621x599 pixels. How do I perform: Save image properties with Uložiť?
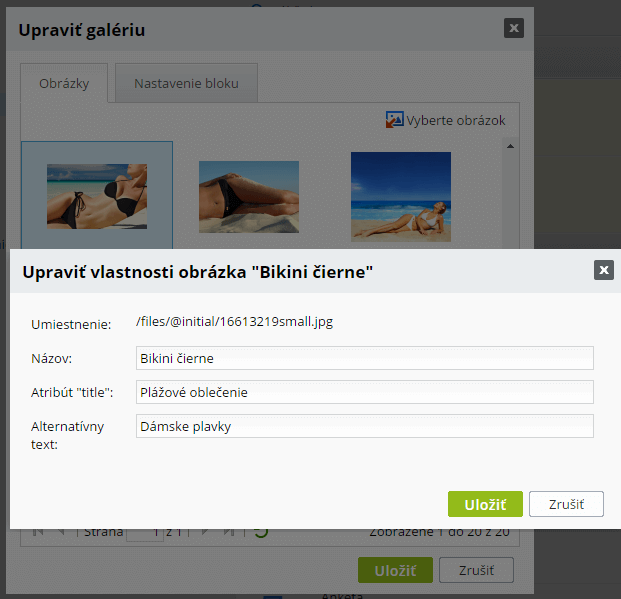coord(485,504)
